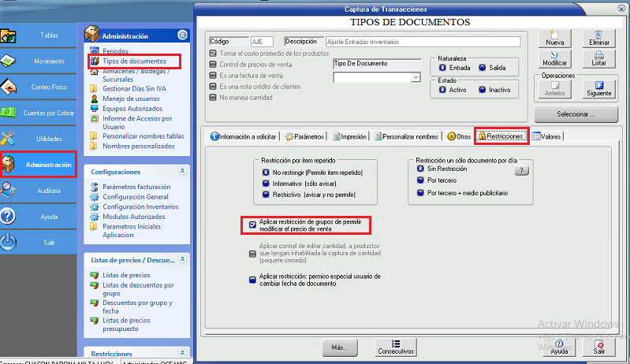Open the Conteo Físico module icon
Screen dimensions: 630x364
point(10,87)
